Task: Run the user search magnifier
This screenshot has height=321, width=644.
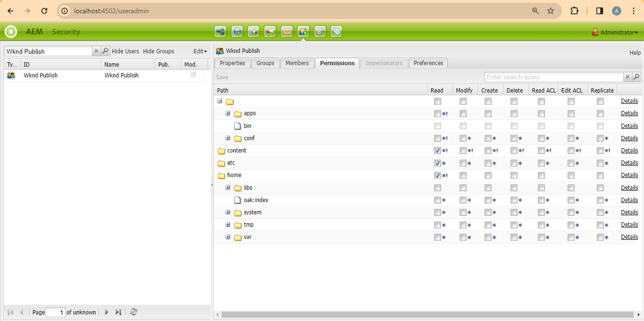Action: click(x=106, y=51)
